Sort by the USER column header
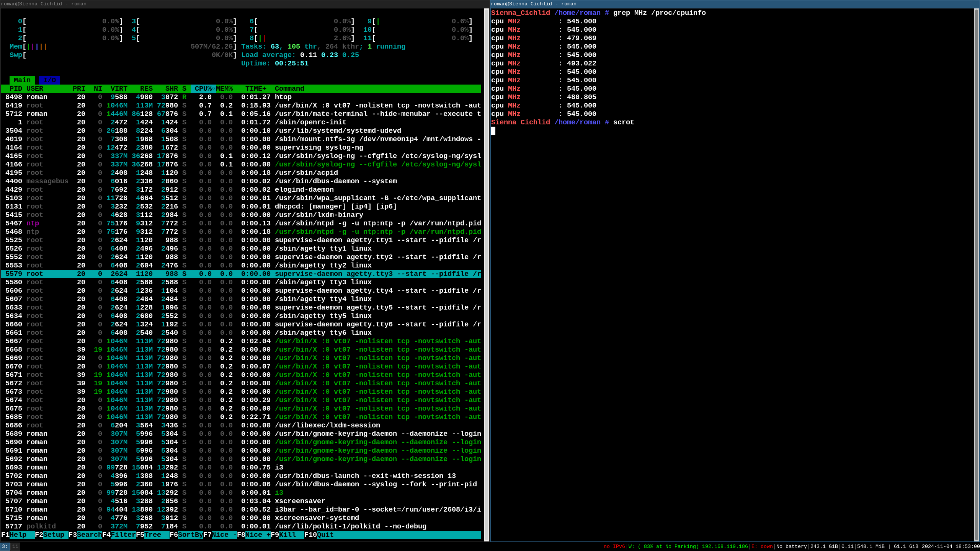The width and height of the screenshot is (980, 551). (x=35, y=89)
